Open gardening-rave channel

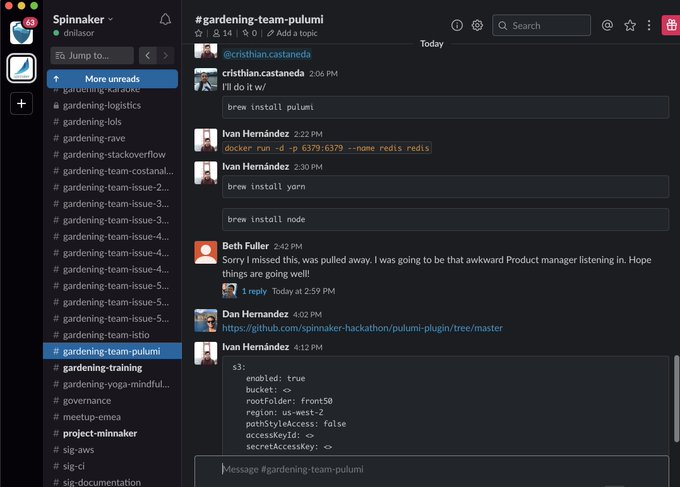click(112, 138)
